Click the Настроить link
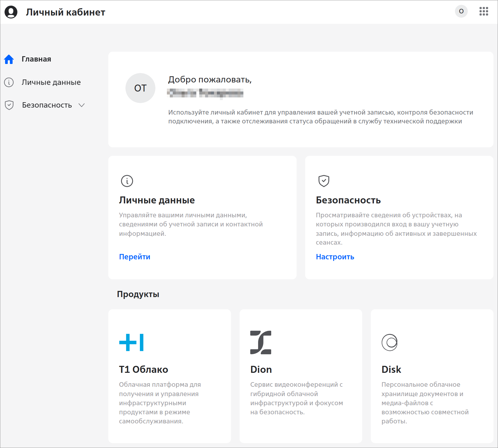The width and height of the screenshot is (498, 448). coord(335,257)
